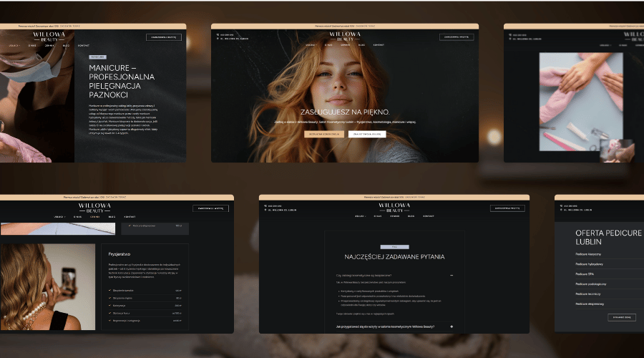
Task: Select Blog in center hero navigation
Action: pyautogui.click(x=361, y=44)
